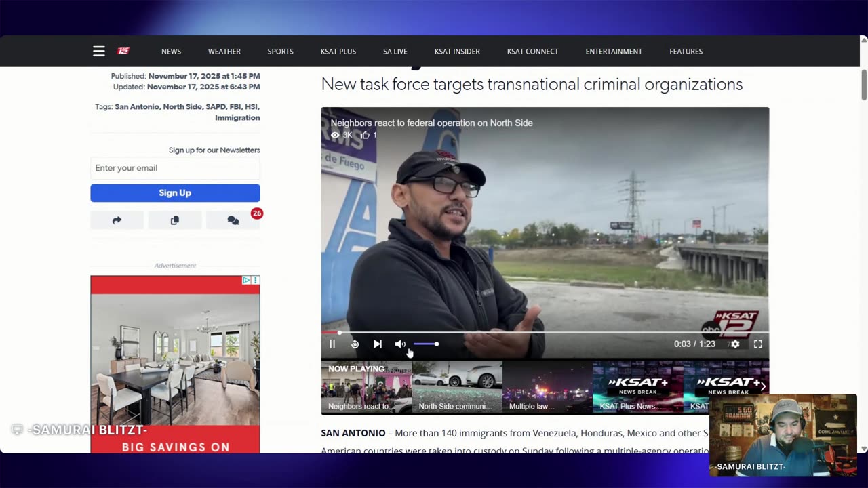Open the FEATURES menu
This screenshot has height=488, width=868.
686,52
